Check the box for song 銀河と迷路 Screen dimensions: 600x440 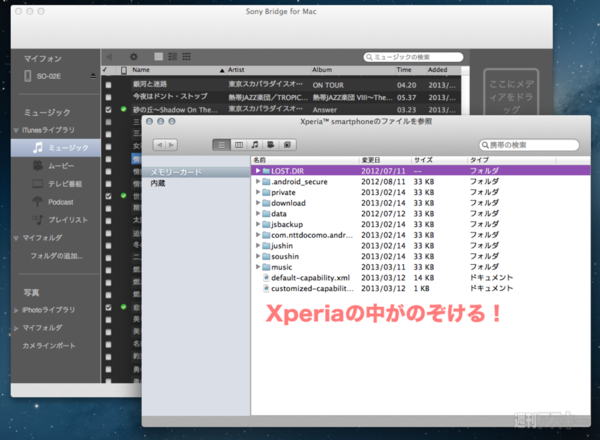[109, 85]
